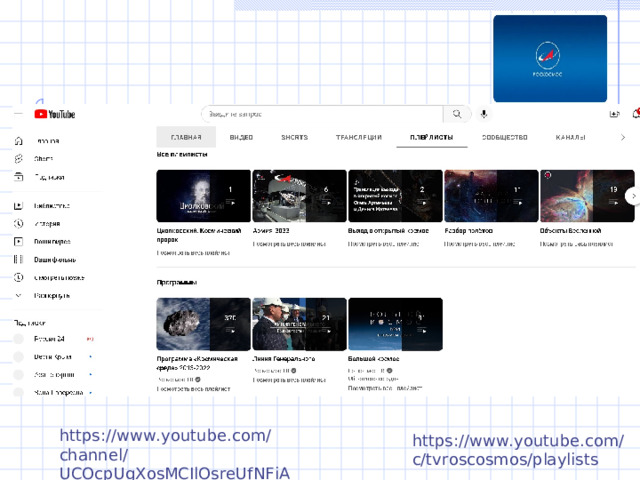640x480 pixels.
Task: Switch to the КАНАЛЫ tab
Action: [x=571, y=138]
